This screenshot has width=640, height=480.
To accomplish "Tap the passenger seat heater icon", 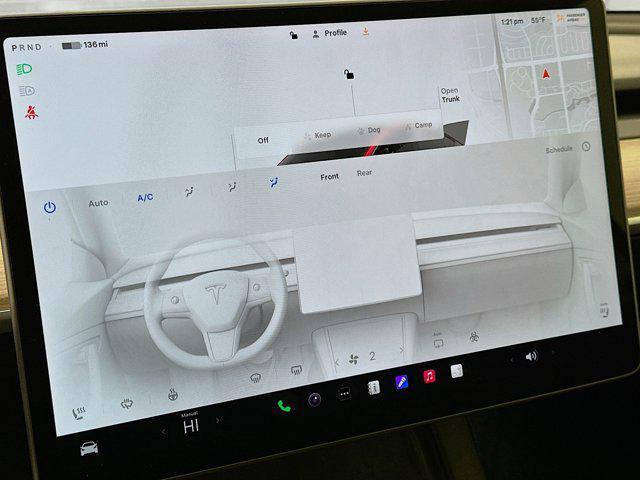I will coord(604,310).
